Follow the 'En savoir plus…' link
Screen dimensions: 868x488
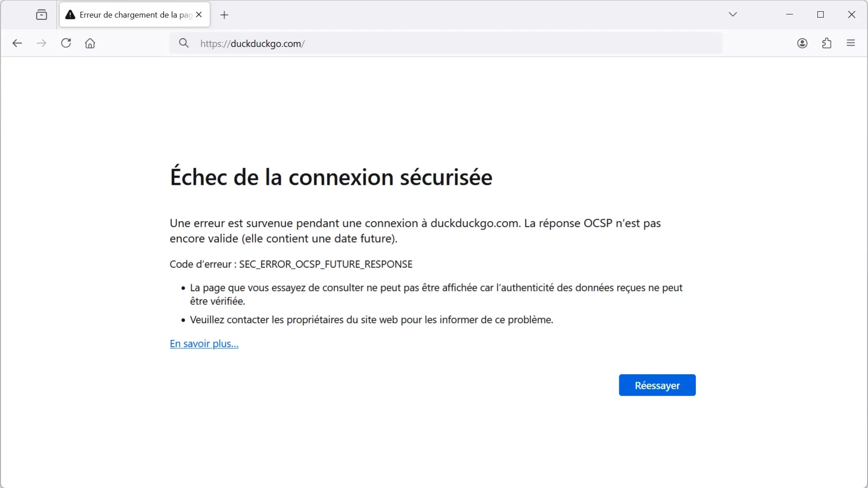pos(204,344)
